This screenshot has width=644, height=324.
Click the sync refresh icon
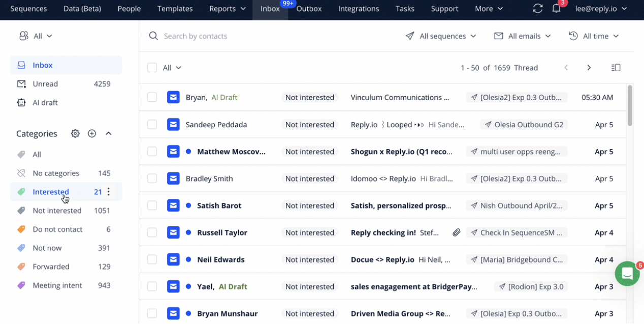pos(537,9)
